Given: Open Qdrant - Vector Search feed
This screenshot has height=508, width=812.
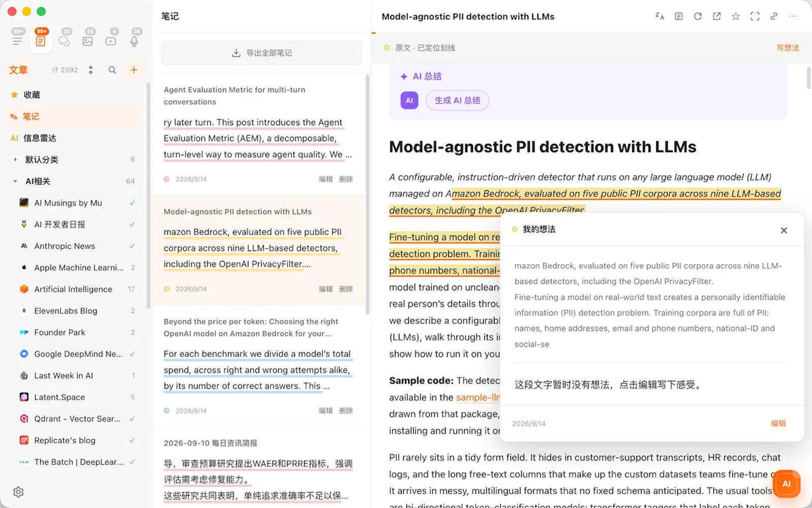Looking at the screenshot, I should pos(76,419).
